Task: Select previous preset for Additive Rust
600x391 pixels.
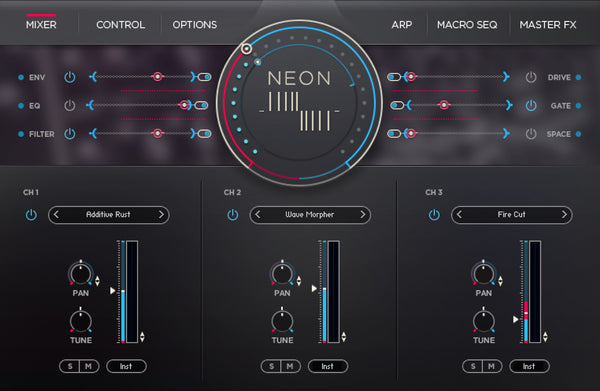Action: coord(56,215)
